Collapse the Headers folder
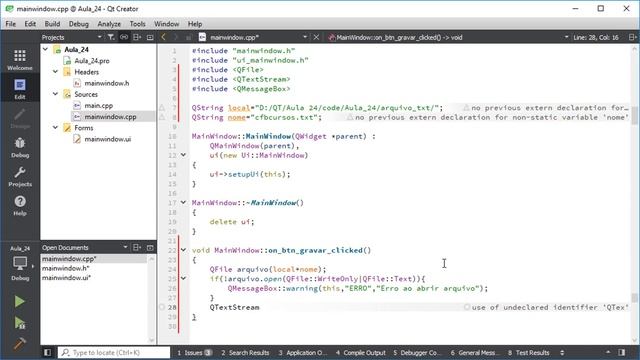Viewport: 640px width, 360px height. (56, 72)
